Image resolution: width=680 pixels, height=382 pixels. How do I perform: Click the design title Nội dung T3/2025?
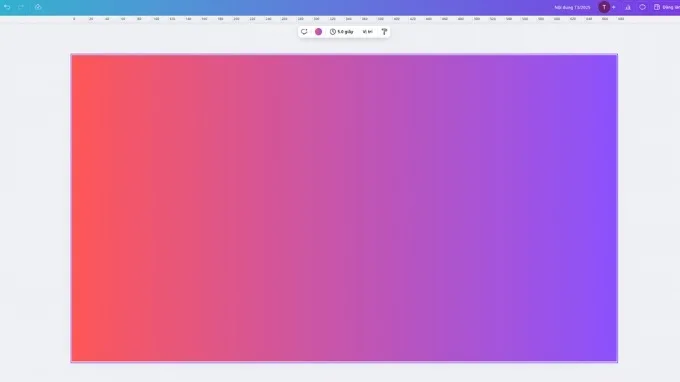click(572, 7)
